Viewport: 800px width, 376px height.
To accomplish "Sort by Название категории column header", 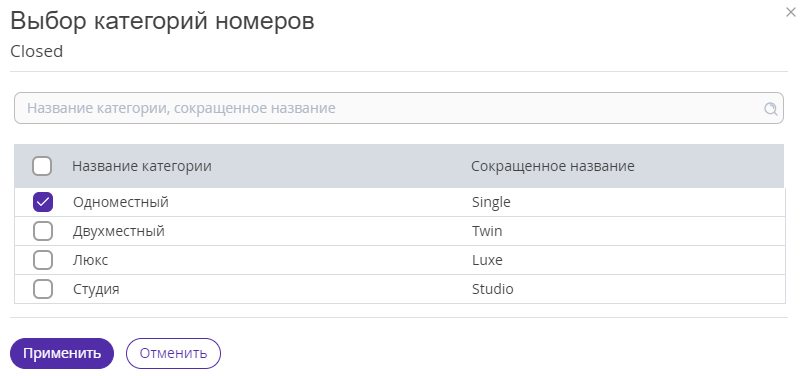I will (142, 166).
